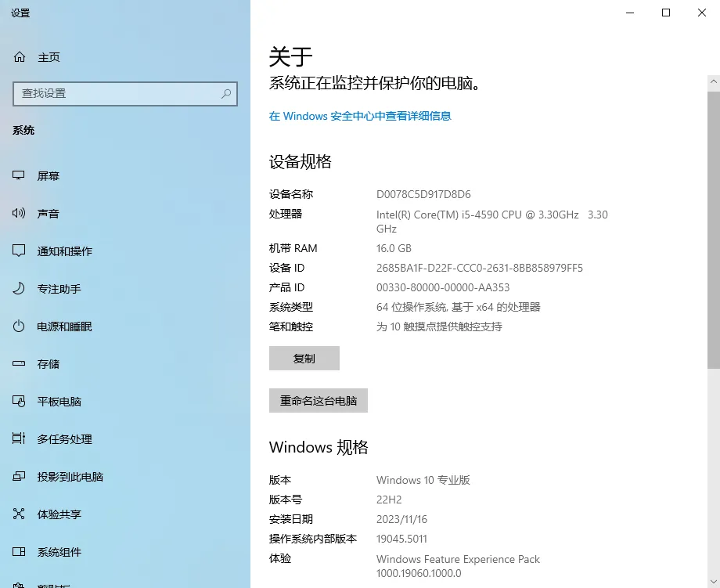Click the 电源和睡眠 power icon

(18, 326)
